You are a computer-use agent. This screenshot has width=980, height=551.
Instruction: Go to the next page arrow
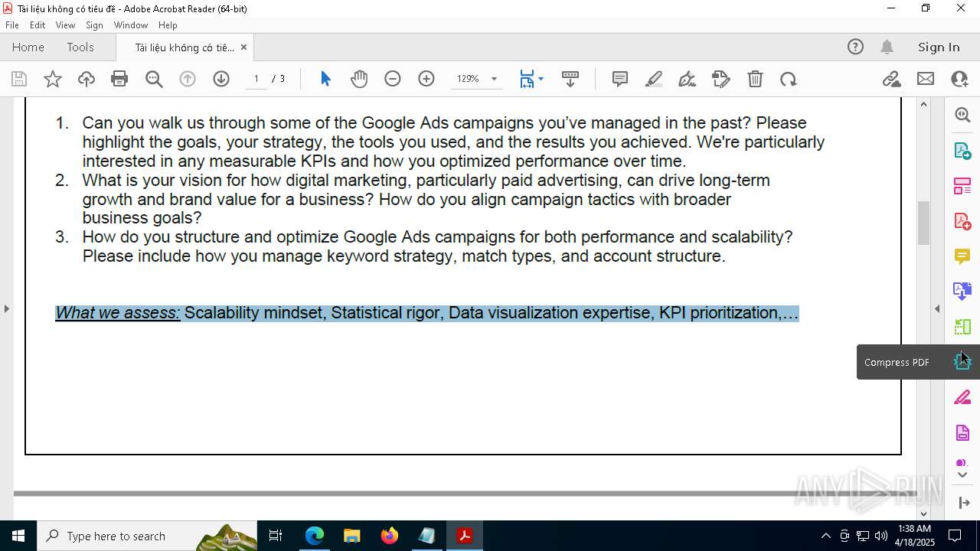pos(221,79)
